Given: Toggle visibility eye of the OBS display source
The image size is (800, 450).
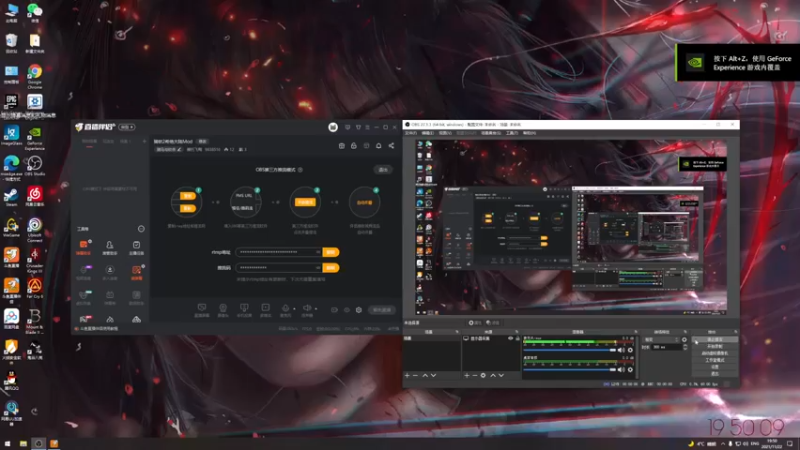Looking at the screenshot, I should pyautogui.click(x=510, y=338).
